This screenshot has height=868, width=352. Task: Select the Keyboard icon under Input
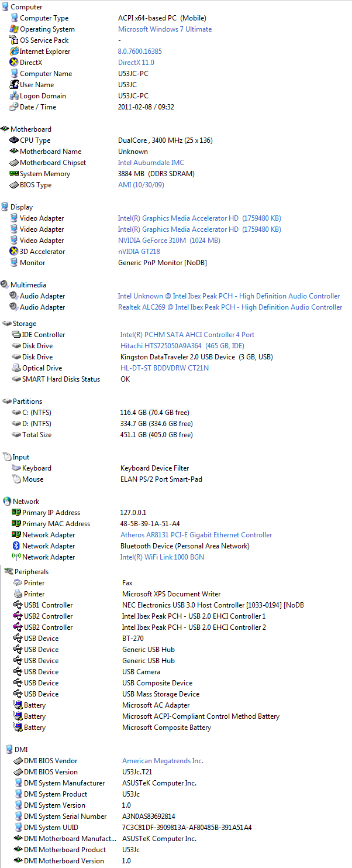pos(16,468)
